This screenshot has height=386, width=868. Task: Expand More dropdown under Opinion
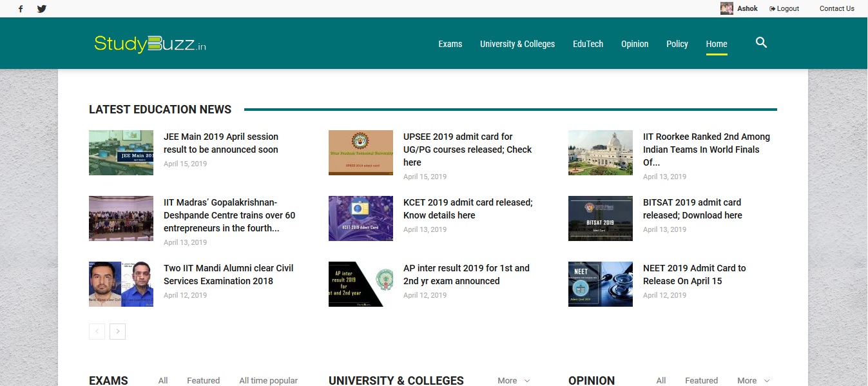coord(753,381)
